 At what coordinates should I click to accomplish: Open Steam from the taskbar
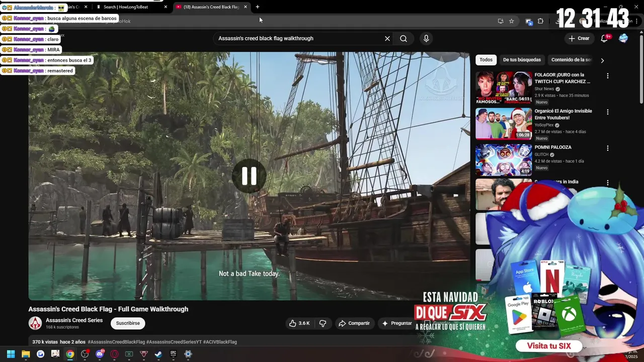158,354
